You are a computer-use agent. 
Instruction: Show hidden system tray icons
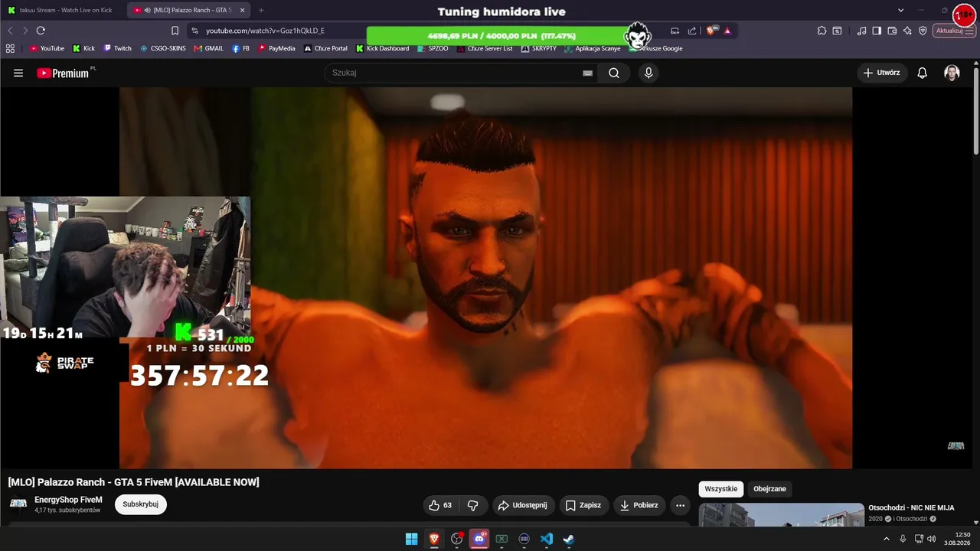coord(887,539)
